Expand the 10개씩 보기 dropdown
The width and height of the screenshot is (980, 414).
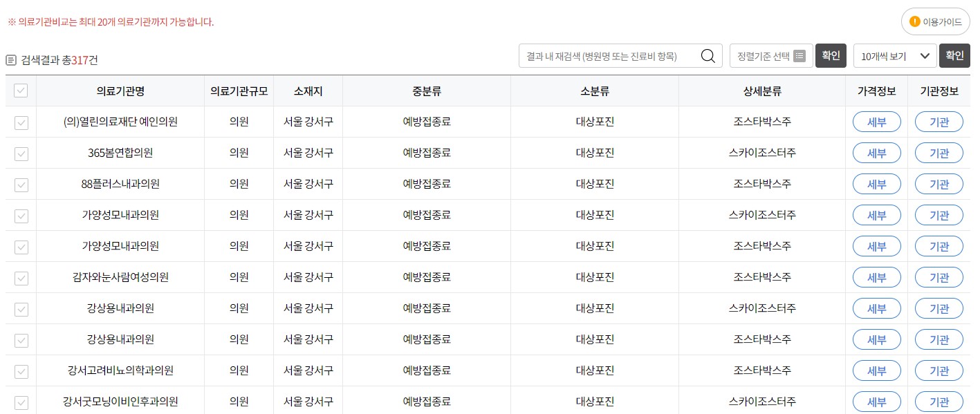[895, 56]
